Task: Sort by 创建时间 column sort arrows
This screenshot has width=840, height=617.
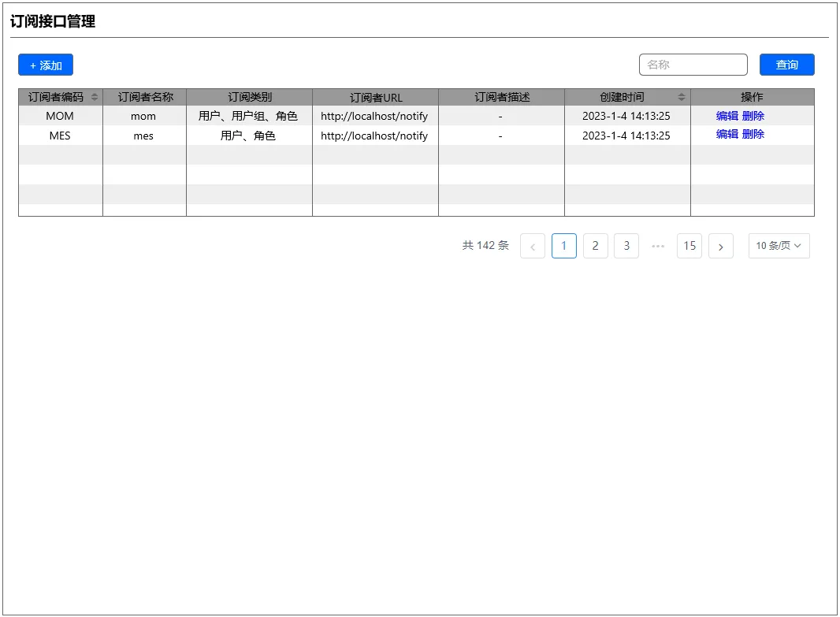Action: coord(681,97)
